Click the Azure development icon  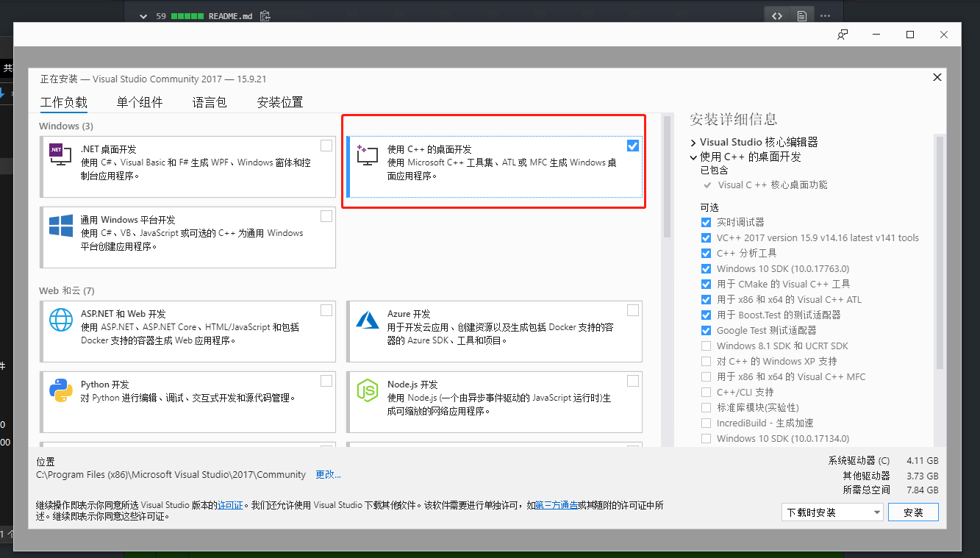[x=367, y=320]
